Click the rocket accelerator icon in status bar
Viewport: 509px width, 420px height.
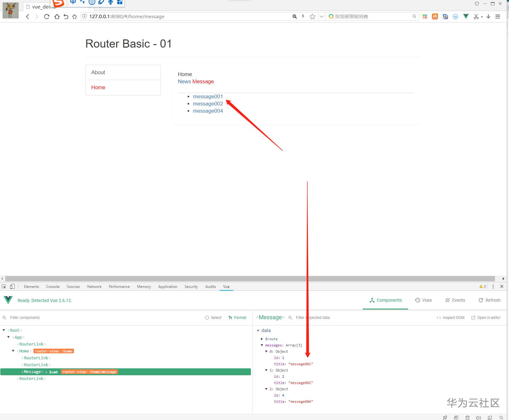[445, 417]
